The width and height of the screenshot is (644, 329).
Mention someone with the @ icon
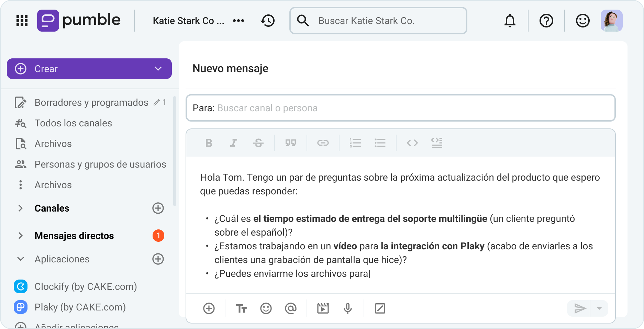[x=291, y=308]
